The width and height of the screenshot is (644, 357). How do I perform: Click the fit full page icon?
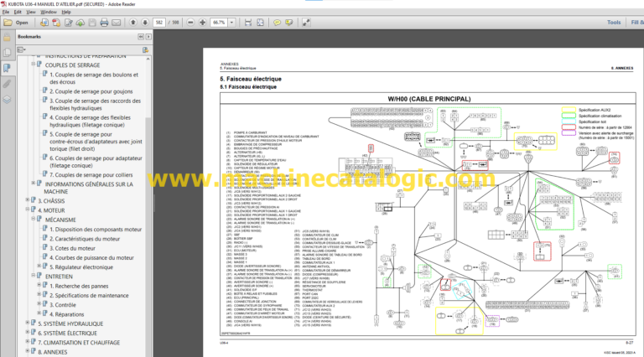pos(261,23)
